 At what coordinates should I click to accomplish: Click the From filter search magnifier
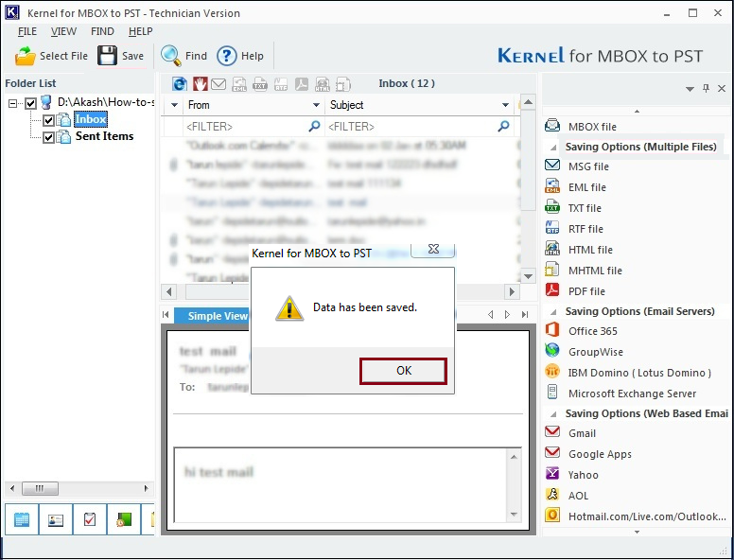coord(315,126)
